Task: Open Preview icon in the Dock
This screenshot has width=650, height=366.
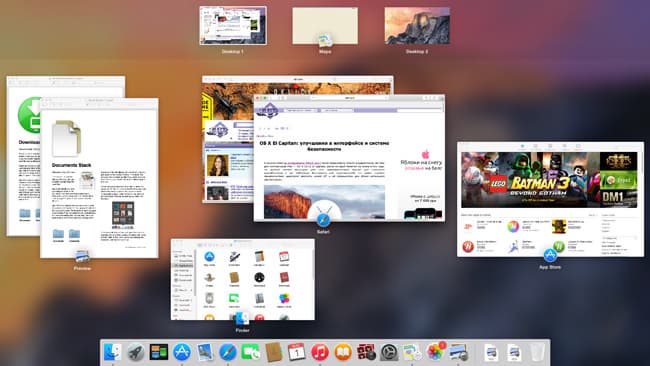Action: [458, 352]
